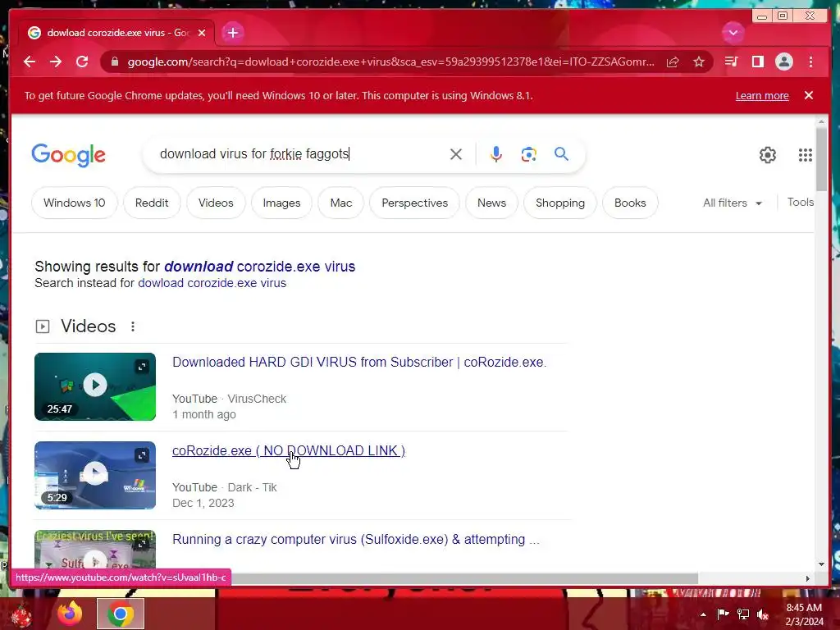840x630 pixels.
Task: Select the Books filter chip
Action: coord(630,203)
